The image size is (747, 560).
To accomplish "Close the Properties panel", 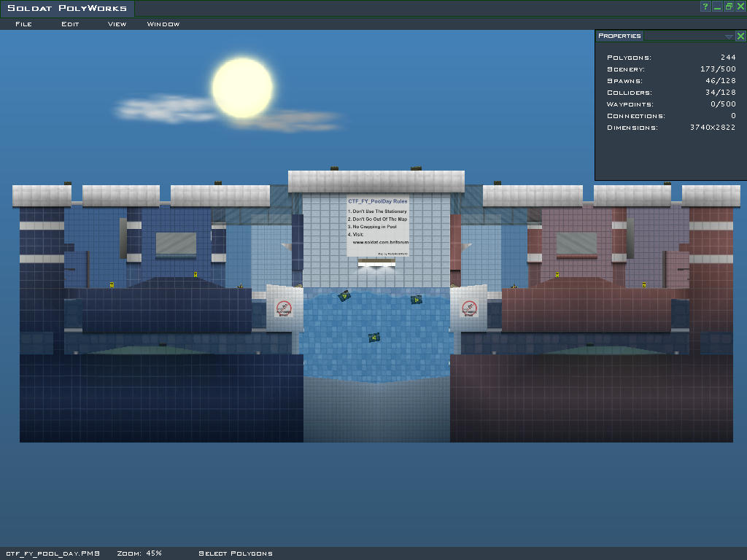I will 740,36.
